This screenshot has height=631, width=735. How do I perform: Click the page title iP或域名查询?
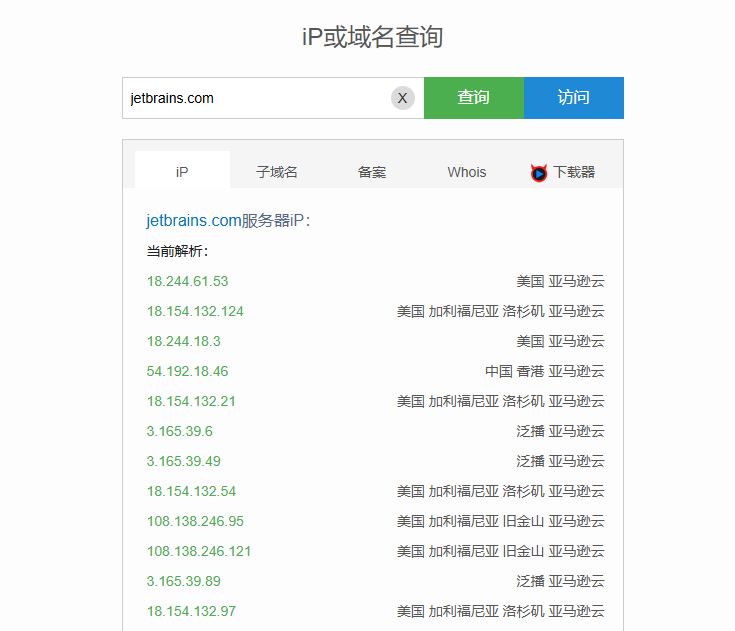tap(373, 37)
